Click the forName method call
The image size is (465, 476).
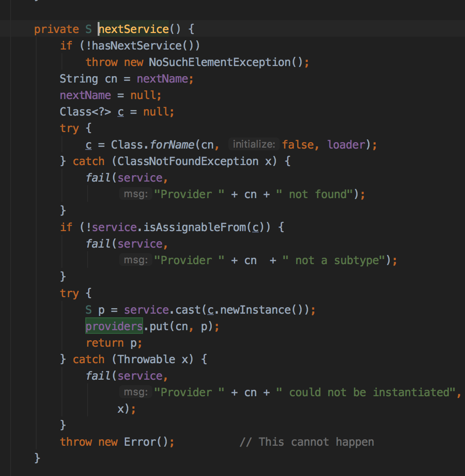click(x=172, y=145)
